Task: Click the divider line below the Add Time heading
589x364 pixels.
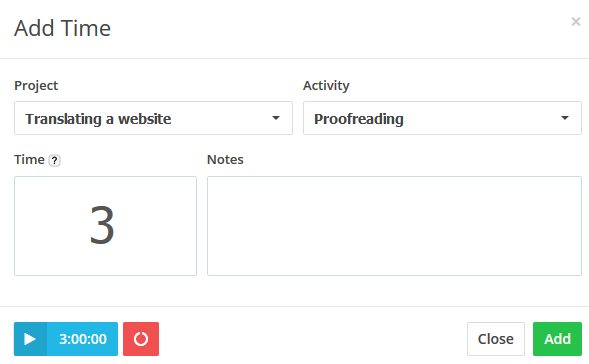Action: 294,58
